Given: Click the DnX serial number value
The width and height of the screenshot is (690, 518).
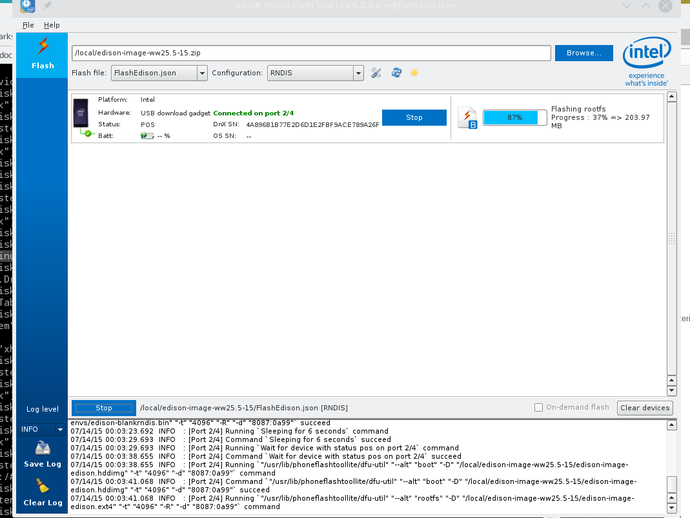Looking at the screenshot, I should pyautogui.click(x=312, y=125).
